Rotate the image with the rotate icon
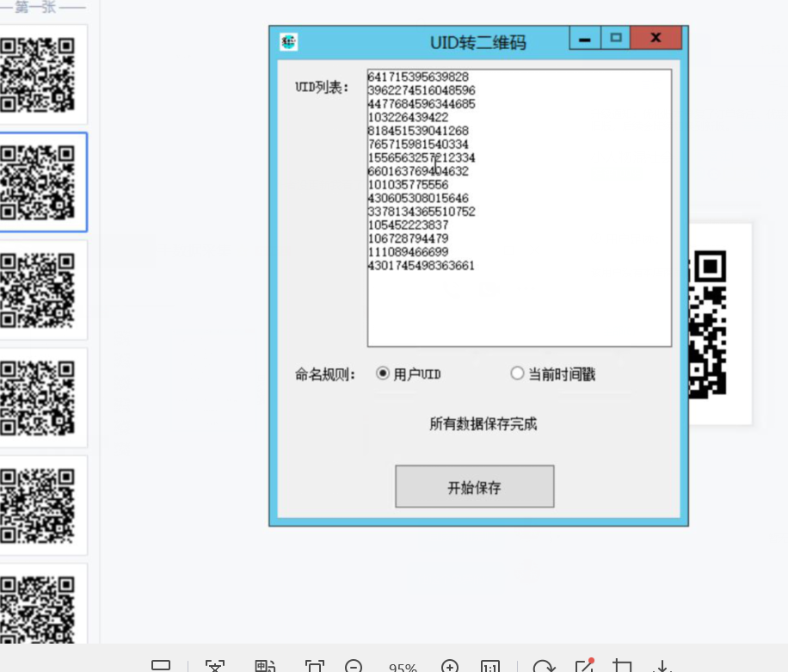 pyautogui.click(x=544, y=667)
